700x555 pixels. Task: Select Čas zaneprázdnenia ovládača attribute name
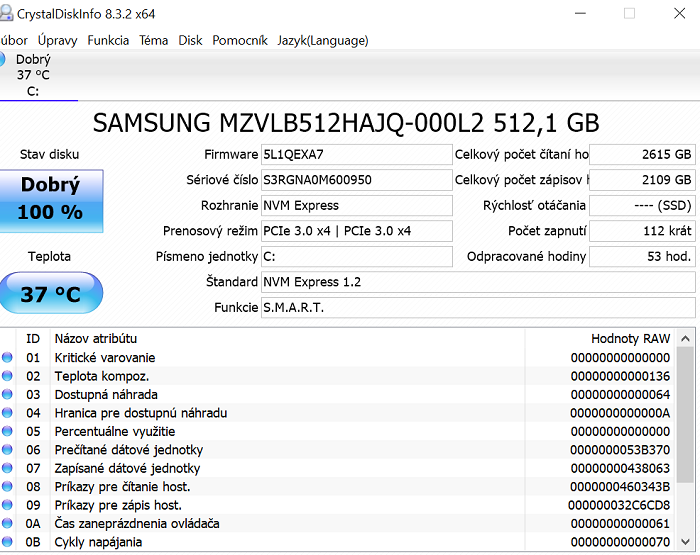[x=137, y=524]
